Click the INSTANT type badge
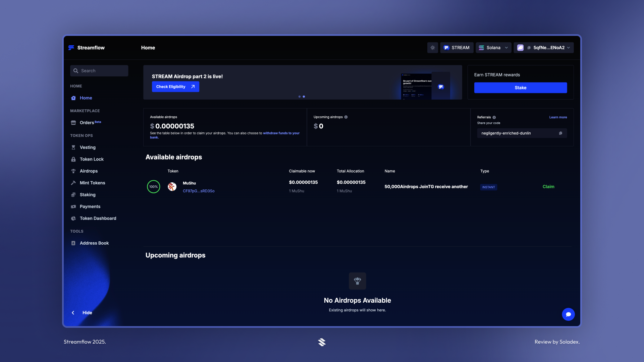 pos(488,187)
